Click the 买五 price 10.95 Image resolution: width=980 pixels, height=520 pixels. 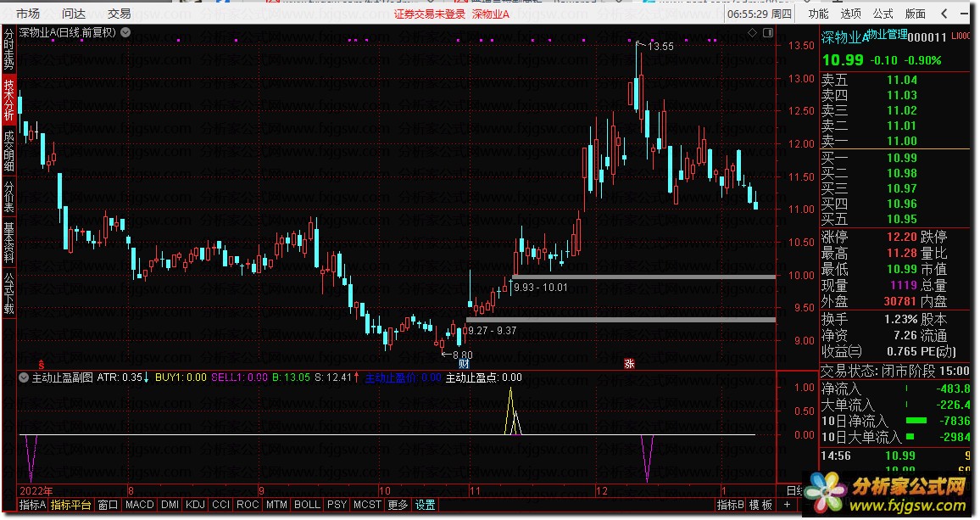click(x=902, y=220)
